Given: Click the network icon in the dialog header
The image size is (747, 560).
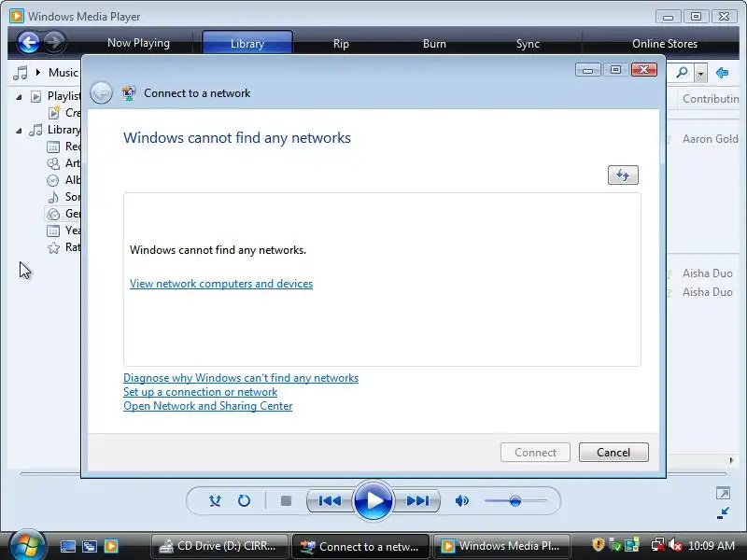Looking at the screenshot, I should click(129, 92).
